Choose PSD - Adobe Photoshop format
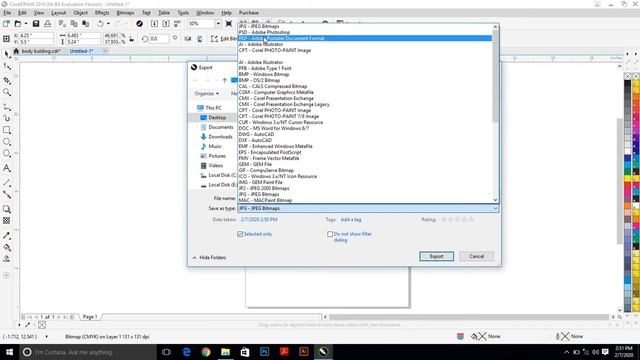640x360 pixels. pos(365,32)
